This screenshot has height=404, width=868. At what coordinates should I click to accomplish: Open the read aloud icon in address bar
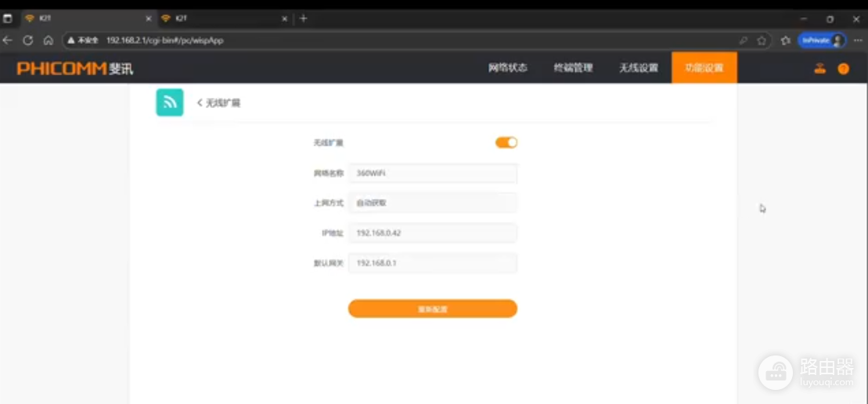pyautogui.click(x=744, y=41)
